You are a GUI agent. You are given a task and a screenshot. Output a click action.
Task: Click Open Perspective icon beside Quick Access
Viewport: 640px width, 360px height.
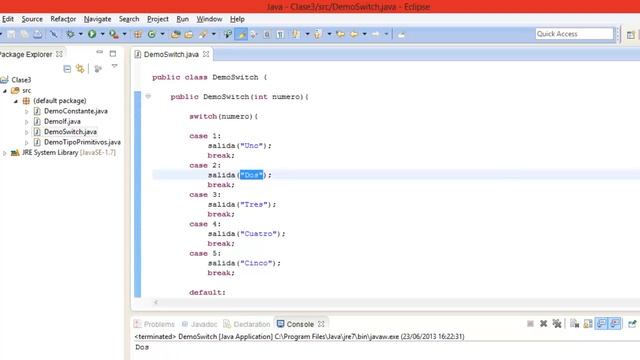pos(631,35)
